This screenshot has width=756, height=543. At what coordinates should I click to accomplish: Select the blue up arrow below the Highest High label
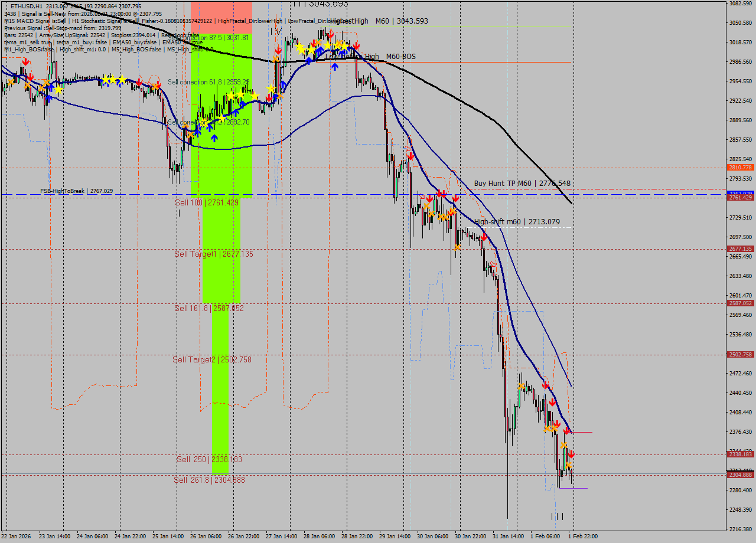(x=335, y=66)
